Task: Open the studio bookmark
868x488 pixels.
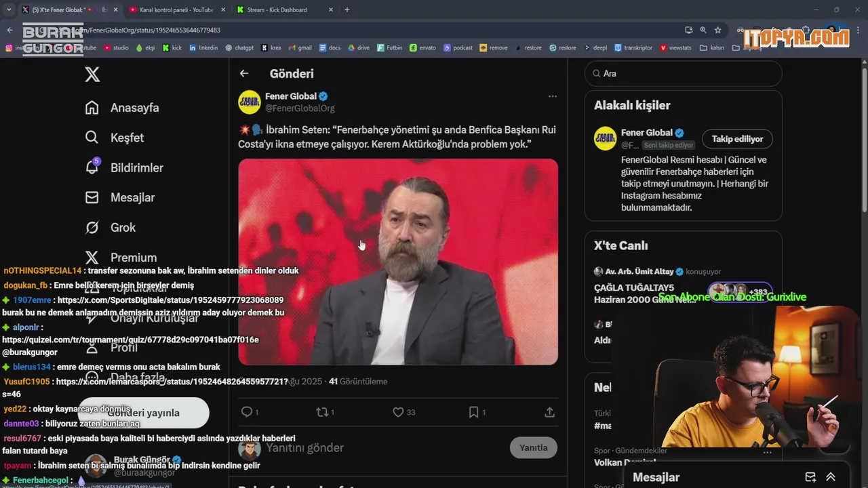Action: coord(116,48)
